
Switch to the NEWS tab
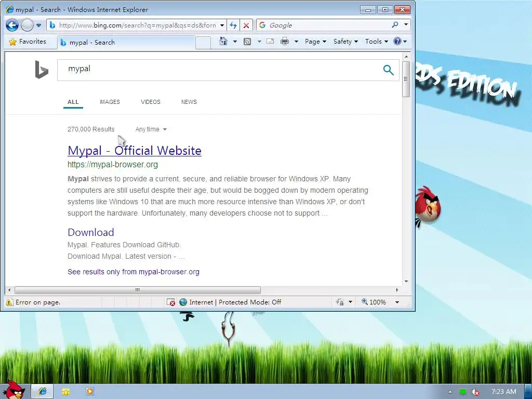(x=189, y=102)
